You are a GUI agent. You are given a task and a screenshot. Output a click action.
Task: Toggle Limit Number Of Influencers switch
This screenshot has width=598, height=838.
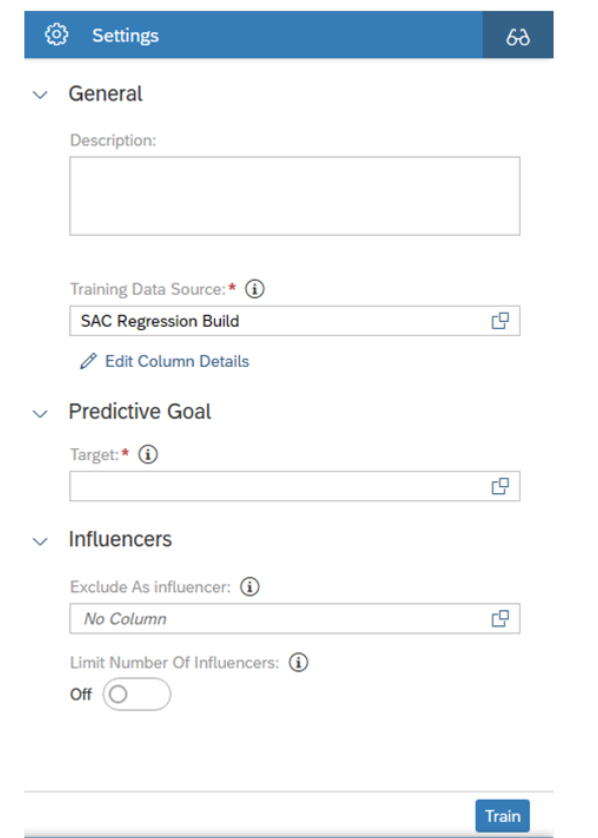click(x=137, y=694)
